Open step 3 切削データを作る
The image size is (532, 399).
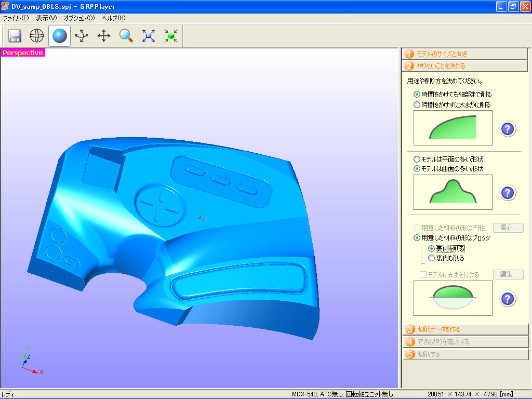[x=465, y=329]
